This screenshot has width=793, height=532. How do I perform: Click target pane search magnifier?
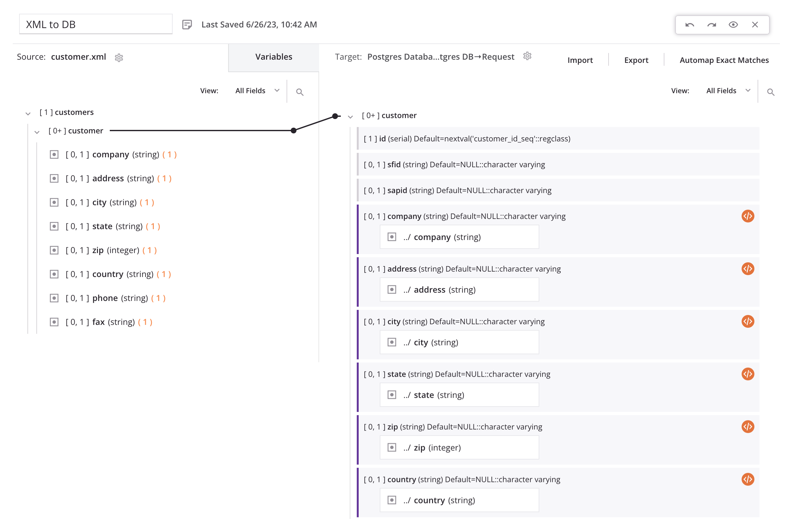(770, 92)
